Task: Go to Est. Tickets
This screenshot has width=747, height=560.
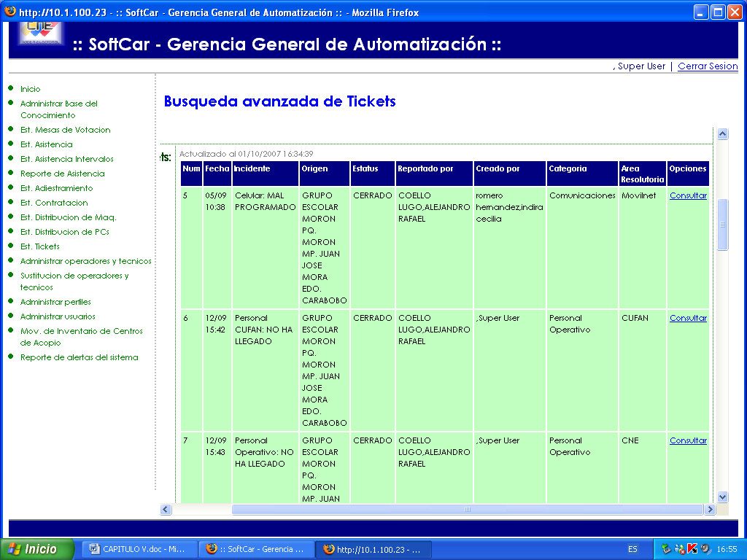Action: pos(40,246)
